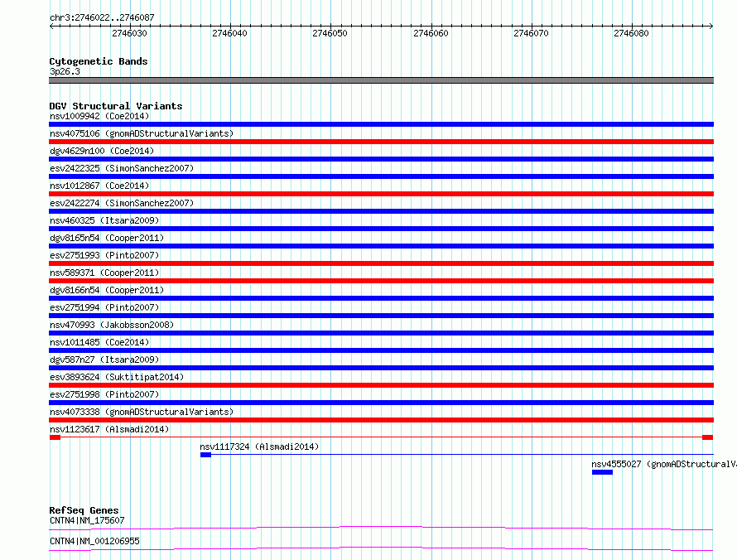Click nsv470993 (Jakobsson2008) label
This screenshot has width=737, height=560.
click(x=112, y=325)
